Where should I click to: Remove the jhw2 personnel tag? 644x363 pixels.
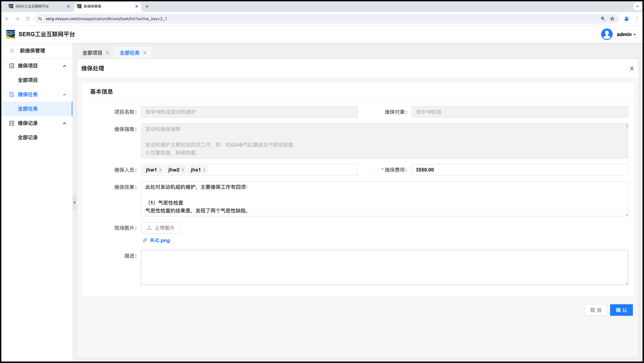[183, 170]
